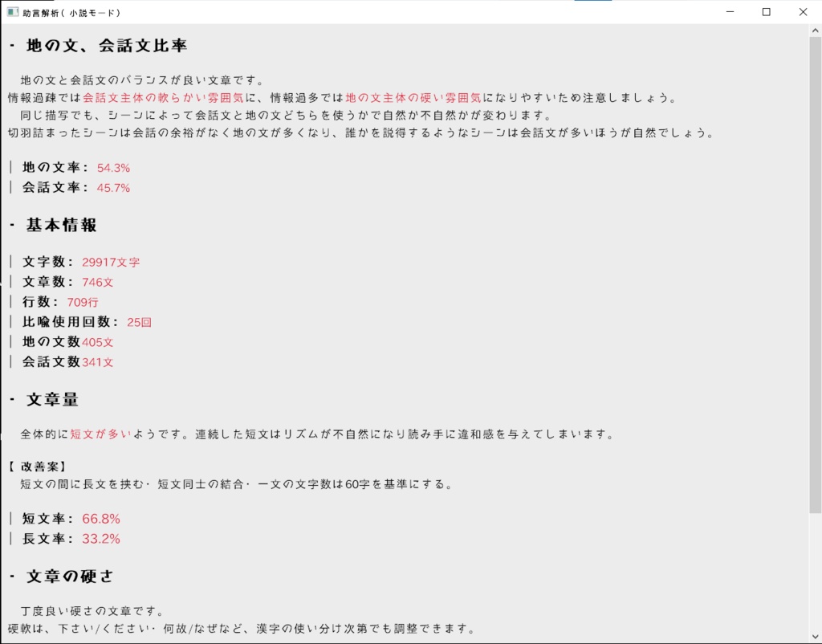Viewport: 822px width, 644px height.
Task: Click the 地の文数 405文 value
Action: coord(96,342)
